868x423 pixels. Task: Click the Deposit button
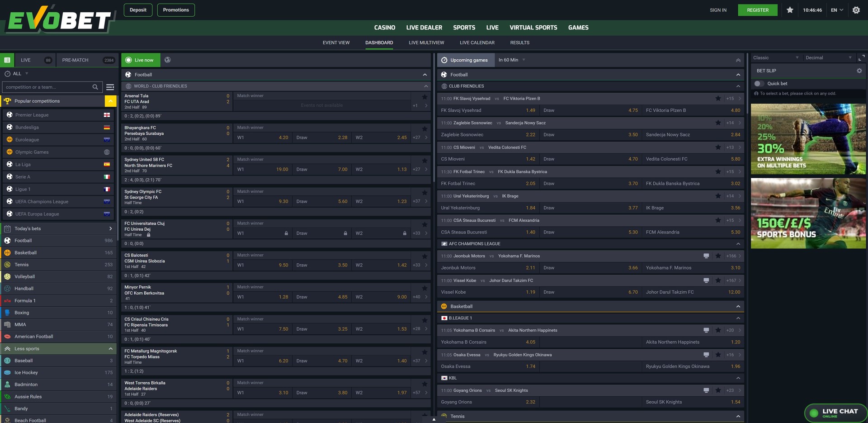pyautogui.click(x=138, y=10)
